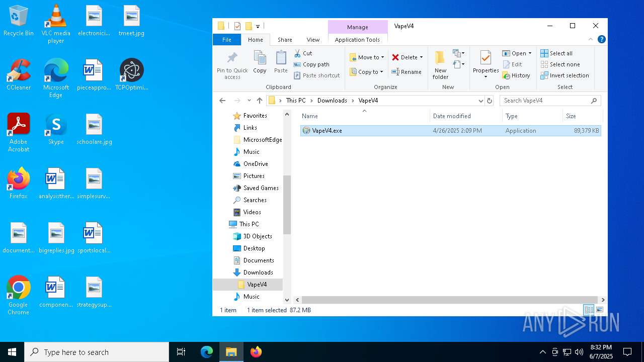
Task: Select Desktop in navigation pane
Action: pyautogui.click(x=254, y=248)
